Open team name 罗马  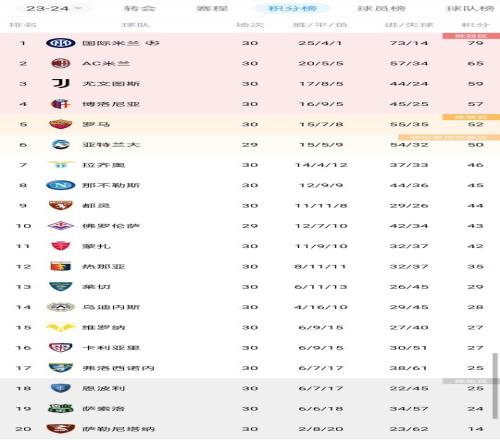(x=96, y=124)
